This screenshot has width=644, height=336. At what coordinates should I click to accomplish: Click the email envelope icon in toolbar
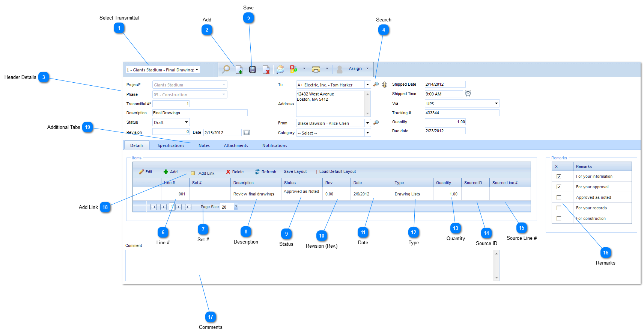280,69
